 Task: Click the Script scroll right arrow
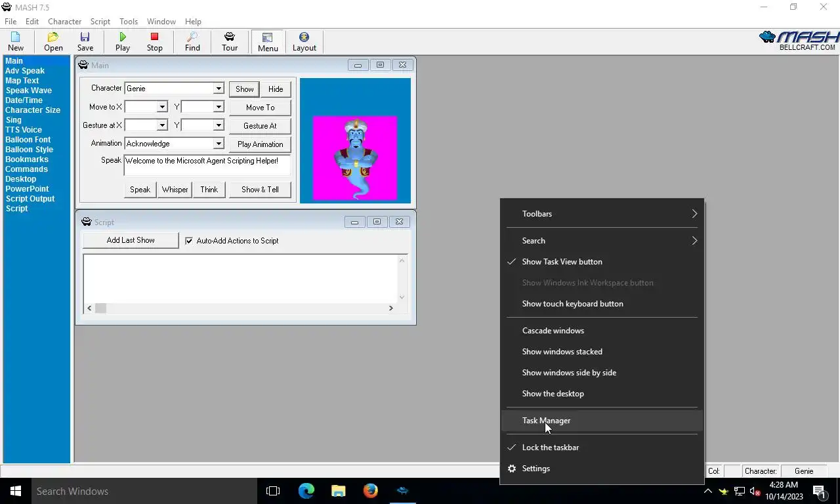(391, 308)
